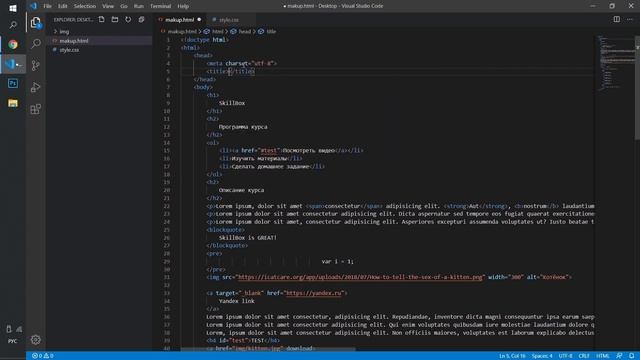Switch to Chrome from the taskbar

point(13,44)
